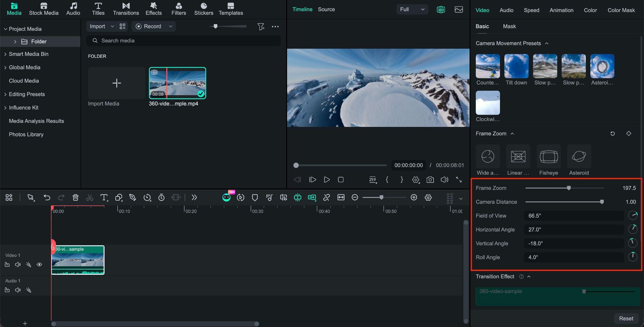The image size is (644, 327).
Task: Select the Tilt down preset thumbnail
Action: point(516,66)
